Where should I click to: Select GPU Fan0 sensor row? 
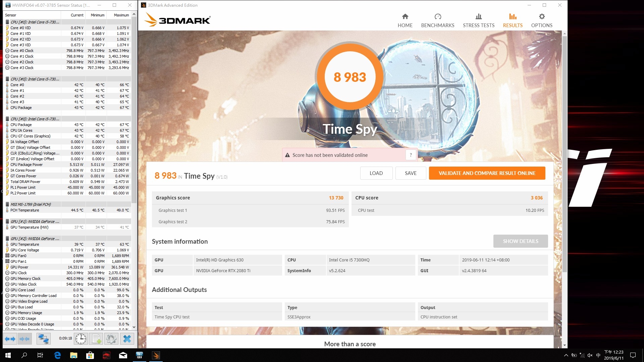[67, 256]
